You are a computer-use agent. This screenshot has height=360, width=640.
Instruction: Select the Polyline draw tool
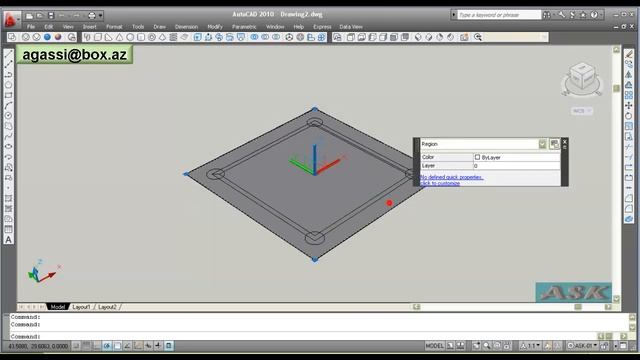[x=8, y=75]
